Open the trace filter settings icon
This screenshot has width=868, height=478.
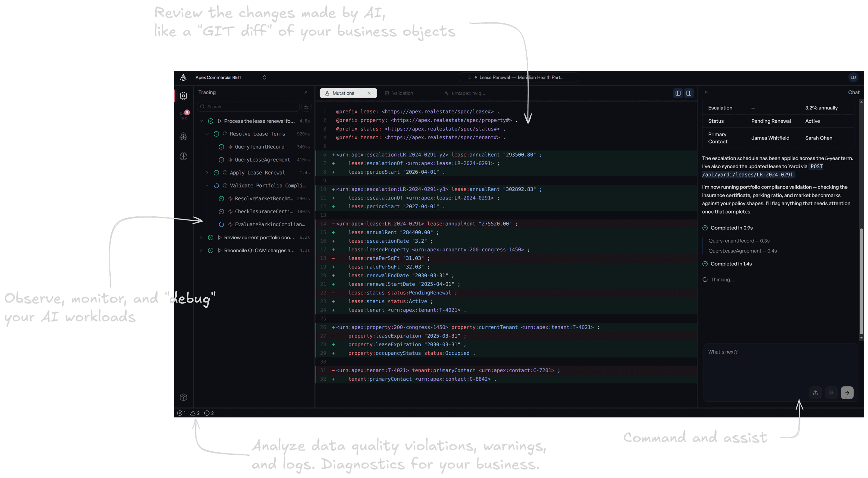(x=306, y=107)
